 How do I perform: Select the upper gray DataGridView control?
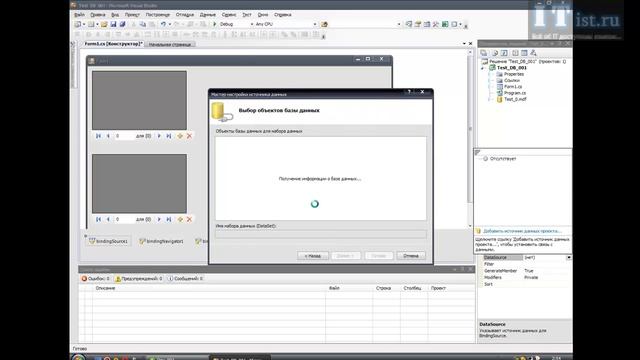[139, 100]
